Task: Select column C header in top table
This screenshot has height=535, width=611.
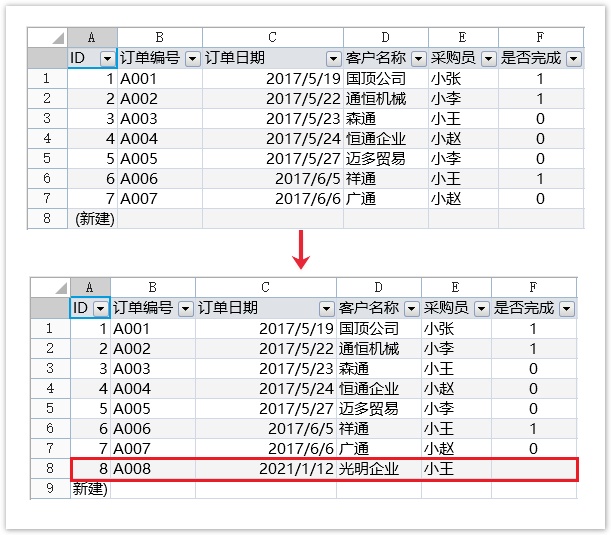Action: [272, 37]
